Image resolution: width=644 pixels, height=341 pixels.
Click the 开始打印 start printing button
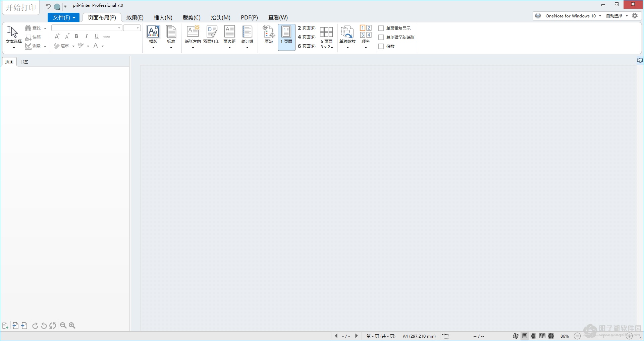[20, 7]
